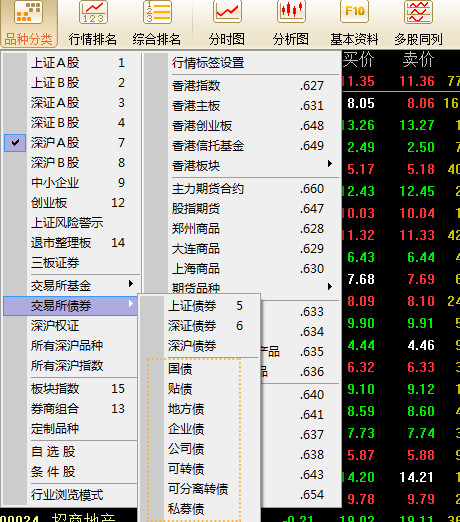Open 定制品种 menu entry
Image resolution: width=460 pixels, height=522 pixels.
pos(71,429)
